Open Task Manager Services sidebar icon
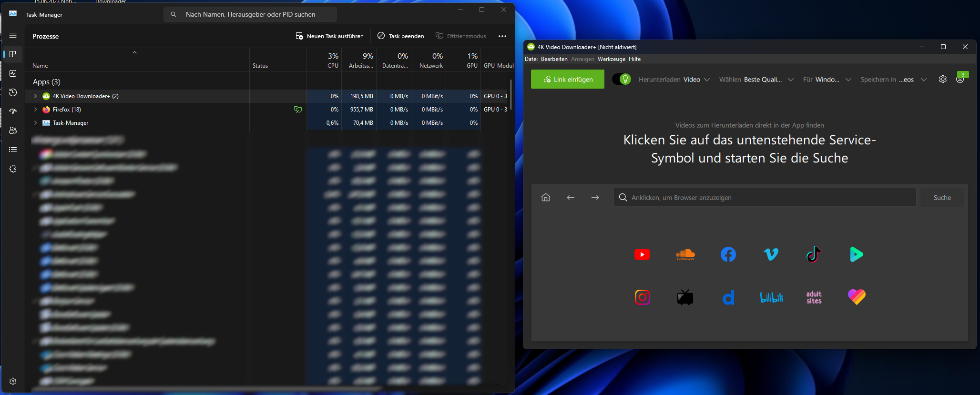Image resolution: width=980 pixels, height=395 pixels. click(13, 169)
